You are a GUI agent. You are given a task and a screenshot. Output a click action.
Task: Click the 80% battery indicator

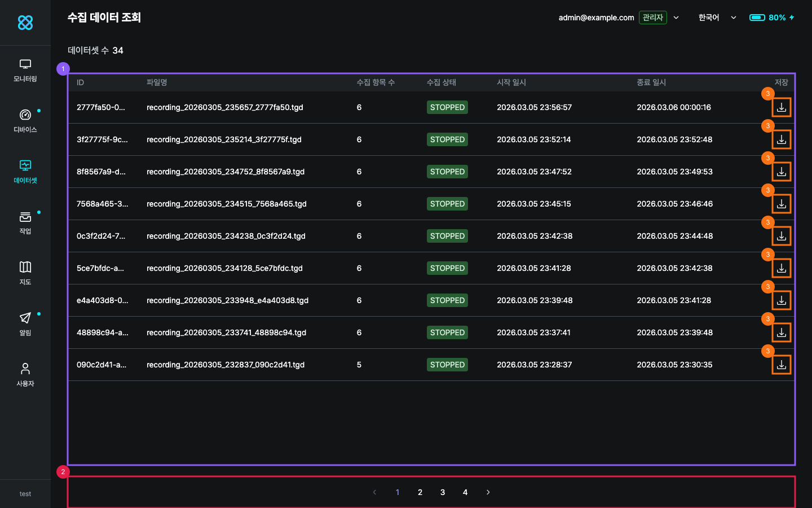point(771,17)
